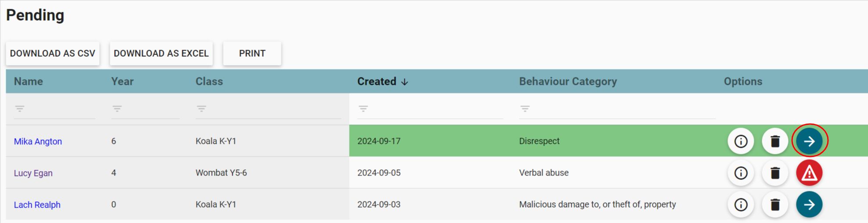Image resolution: width=868 pixels, height=223 pixels.
Task: Open info for Lach Realph's incident
Action: [x=741, y=205]
